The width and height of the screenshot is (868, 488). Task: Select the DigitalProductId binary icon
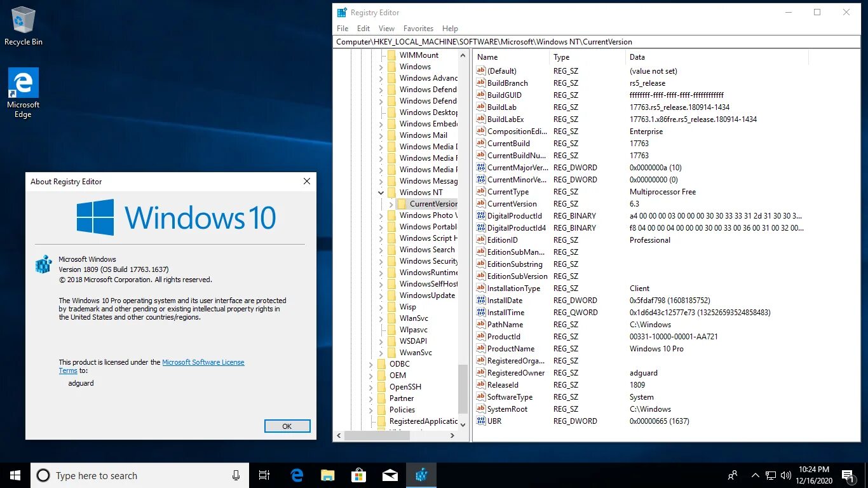(481, 216)
